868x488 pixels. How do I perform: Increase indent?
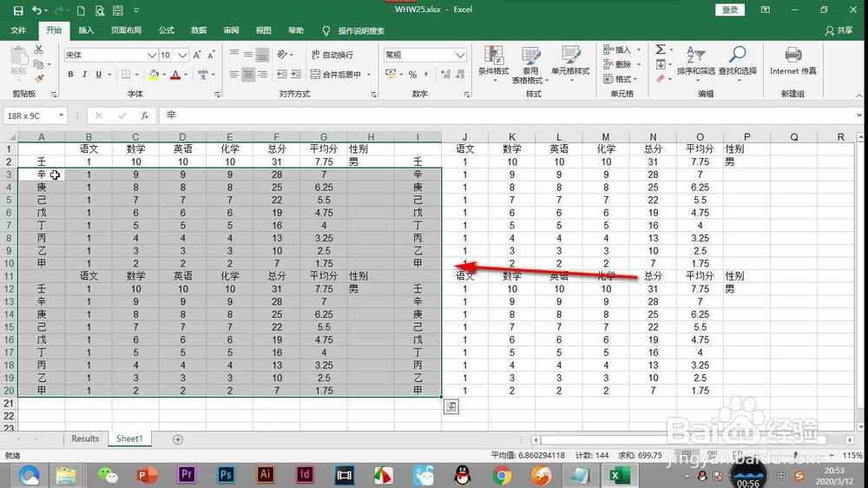(296, 74)
